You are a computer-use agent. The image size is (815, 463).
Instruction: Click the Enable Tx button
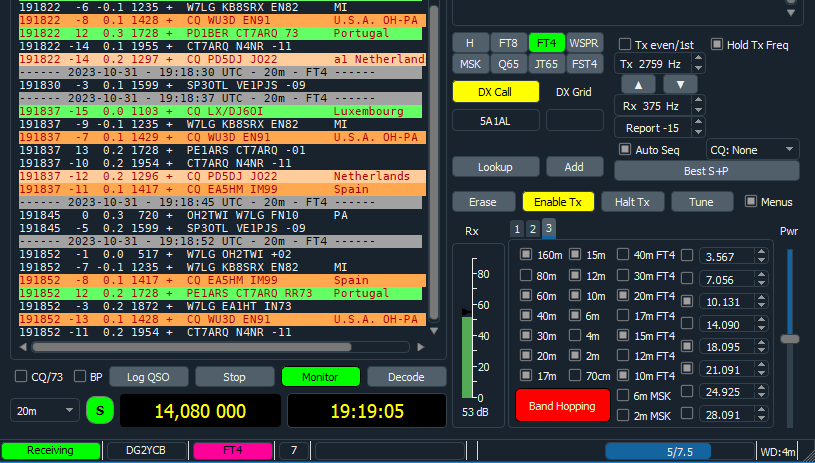pyautogui.click(x=558, y=201)
